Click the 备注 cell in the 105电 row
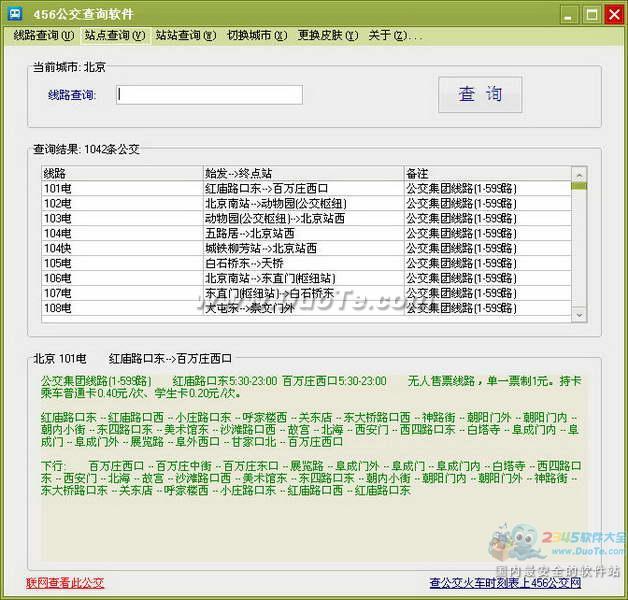This screenshot has height=600, width=628. 487,263
